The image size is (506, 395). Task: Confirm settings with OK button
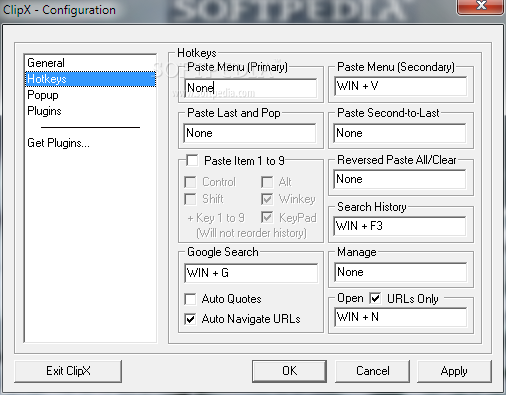point(289,371)
